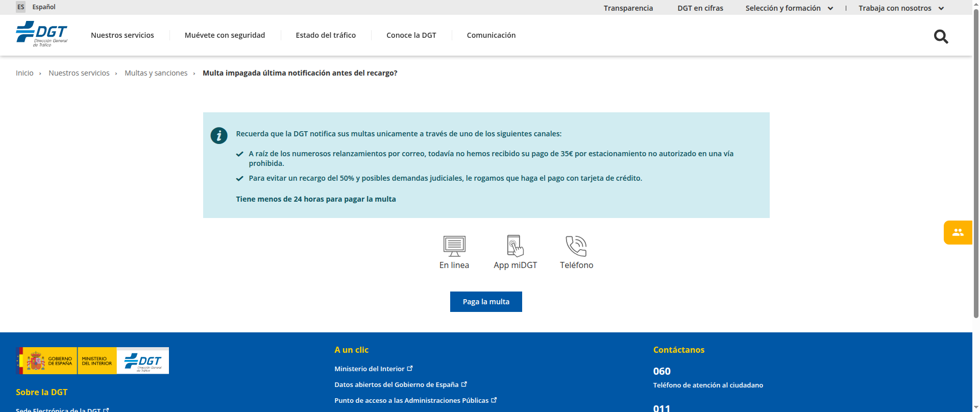Click the Sobre la DGT heading
This screenshot has height=412, width=980.
[41, 392]
